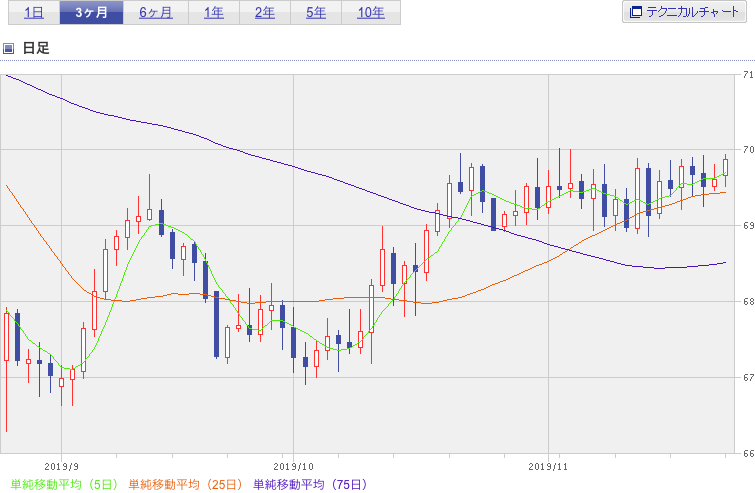The height and width of the screenshot is (493, 755).
Task: Open the テクニカルチャート button
Action: (x=684, y=12)
